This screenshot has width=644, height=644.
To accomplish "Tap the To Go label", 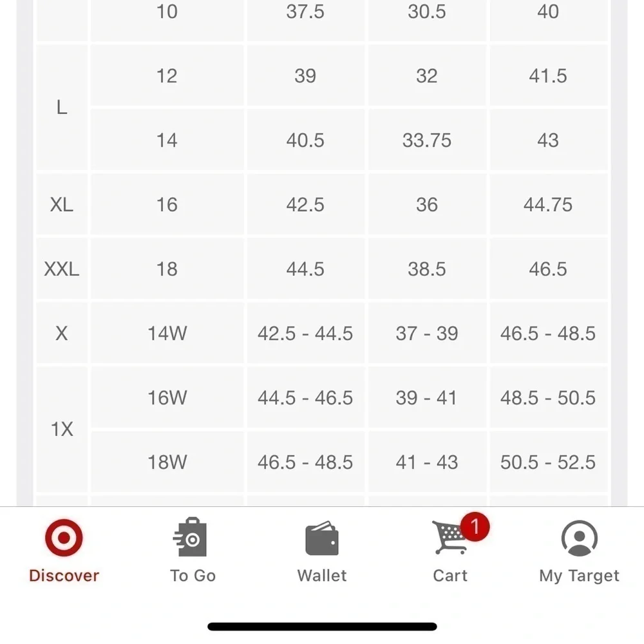I will click(x=193, y=575).
